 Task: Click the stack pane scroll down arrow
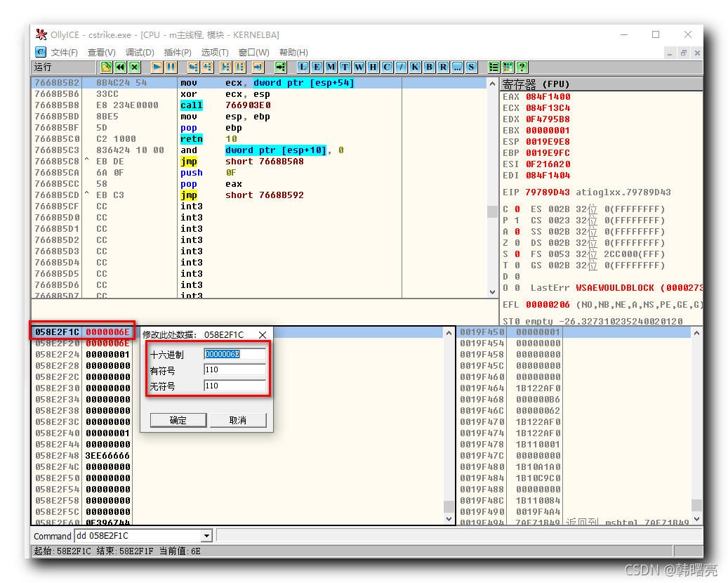[x=696, y=519]
